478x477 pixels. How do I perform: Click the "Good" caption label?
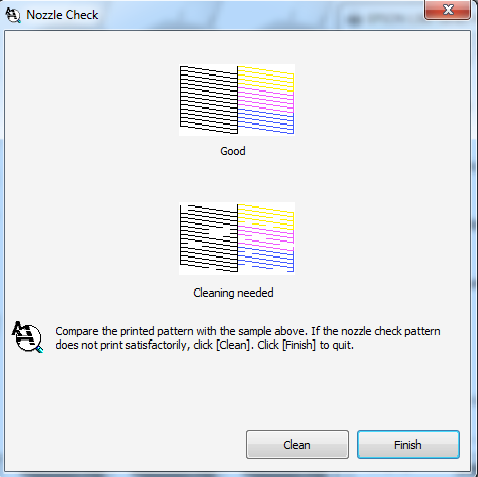click(233, 151)
